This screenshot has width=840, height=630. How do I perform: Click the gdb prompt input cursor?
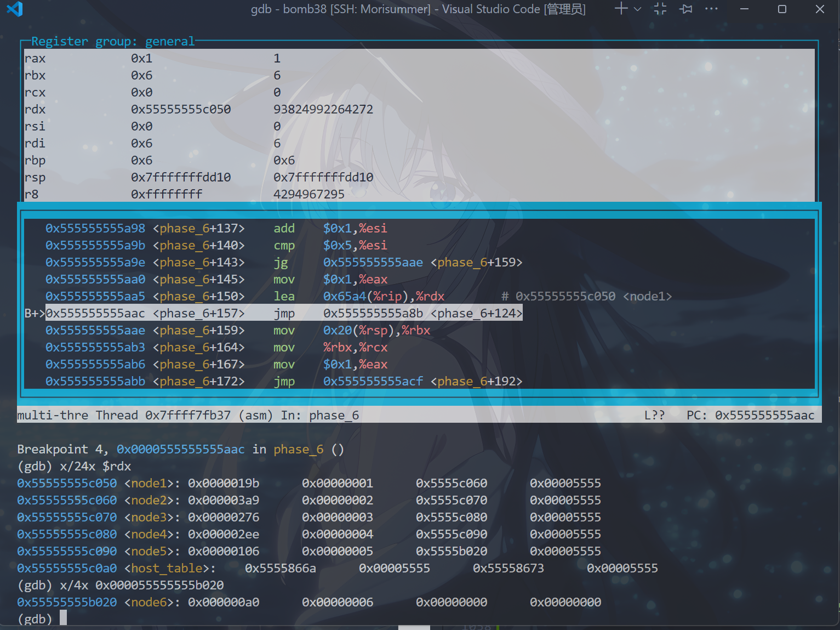click(63, 618)
